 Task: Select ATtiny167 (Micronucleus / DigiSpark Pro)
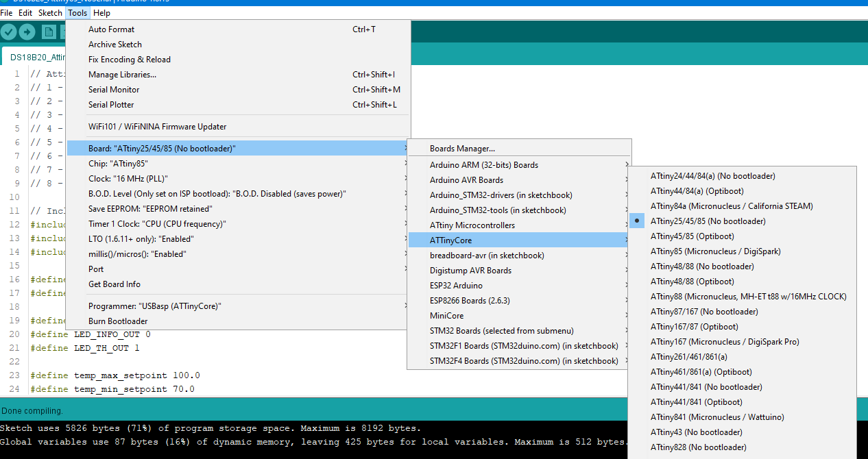pyautogui.click(x=743, y=342)
